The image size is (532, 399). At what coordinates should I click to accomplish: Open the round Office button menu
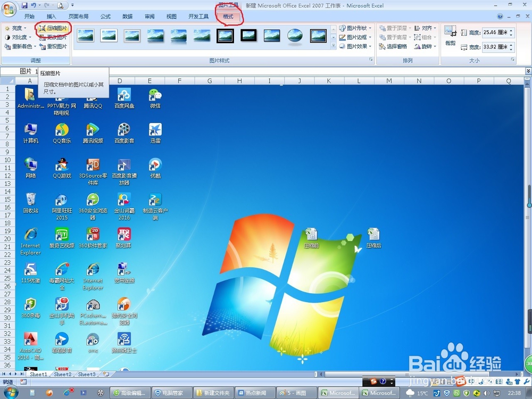tap(9, 9)
